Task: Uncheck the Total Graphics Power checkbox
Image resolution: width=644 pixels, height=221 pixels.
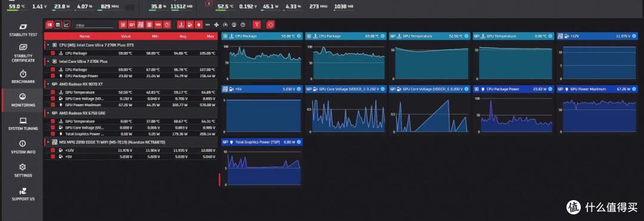Action: tap(52, 134)
